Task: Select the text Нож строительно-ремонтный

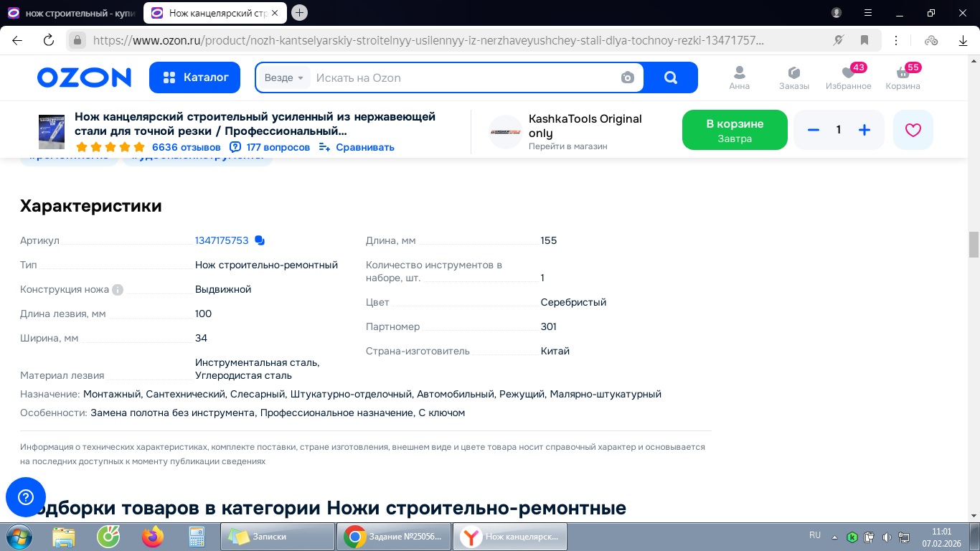Action: point(266,265)
